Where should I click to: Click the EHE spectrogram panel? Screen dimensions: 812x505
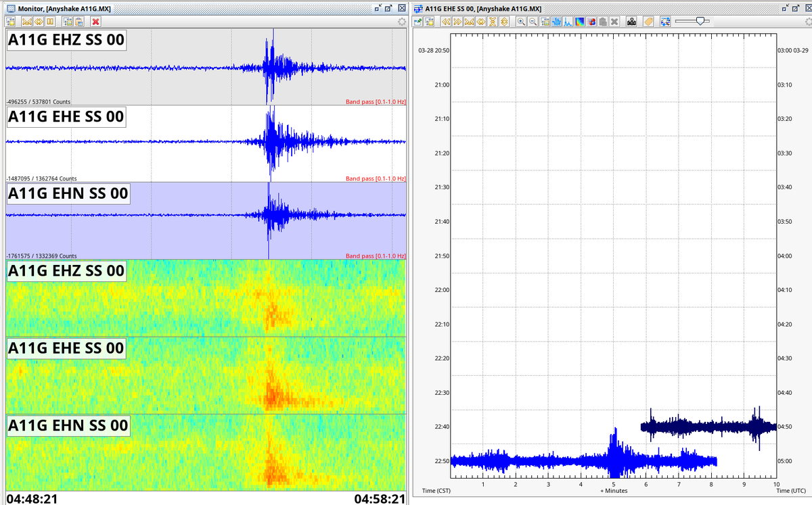tap(206, 375)
